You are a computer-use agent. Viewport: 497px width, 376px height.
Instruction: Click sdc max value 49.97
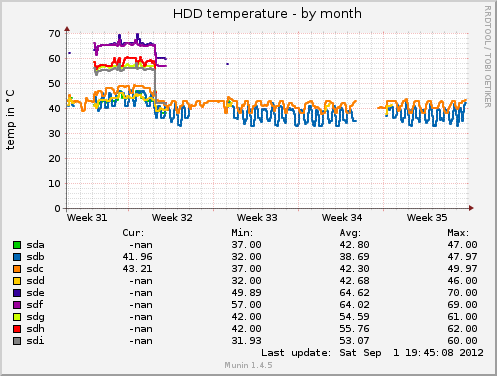point(462,269)
